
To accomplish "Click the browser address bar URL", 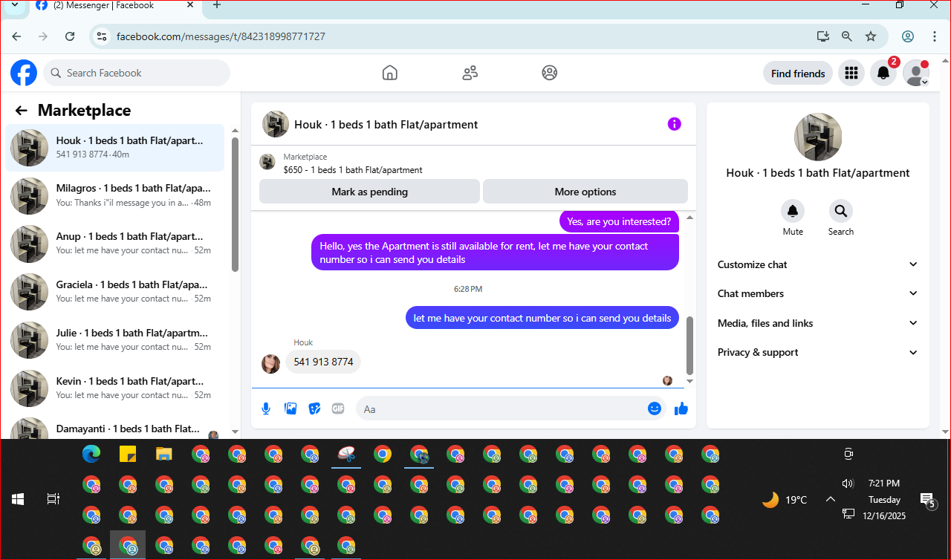I will 221,36.
